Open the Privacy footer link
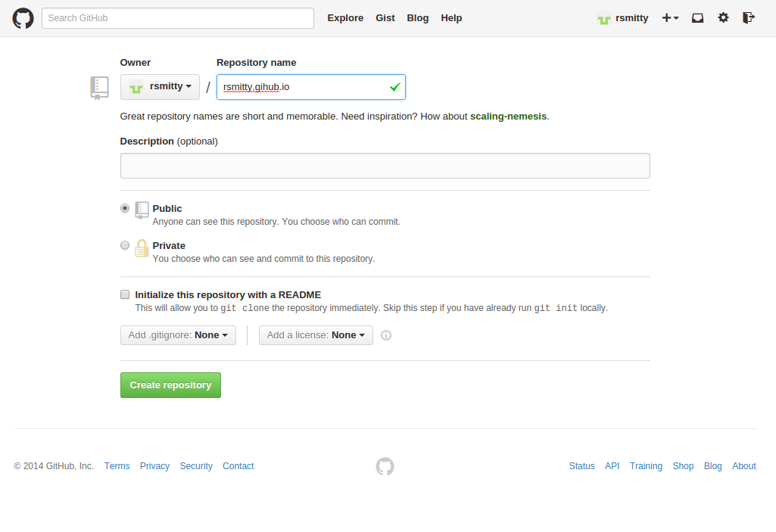 tap(154, 466)
